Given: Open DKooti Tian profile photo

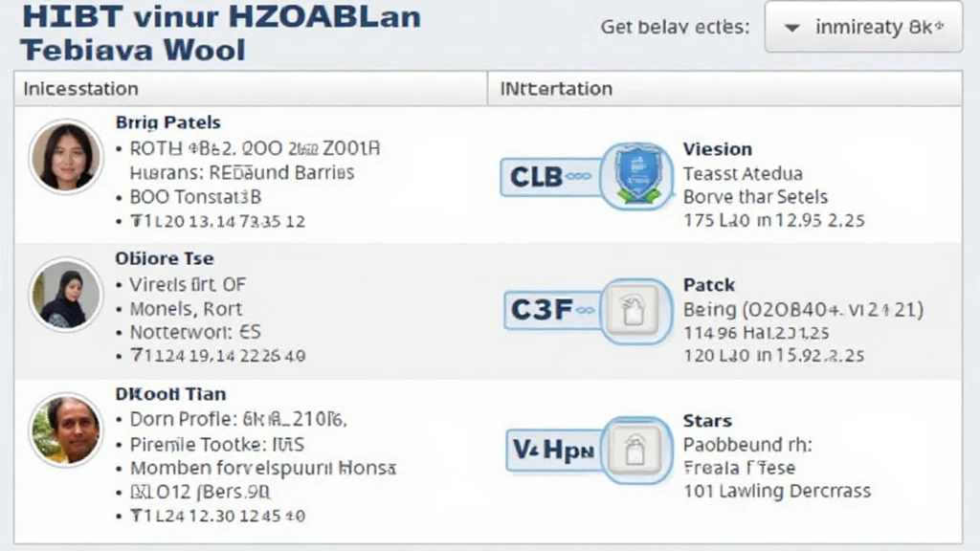Looking at the screenshot, I should 66,430.
